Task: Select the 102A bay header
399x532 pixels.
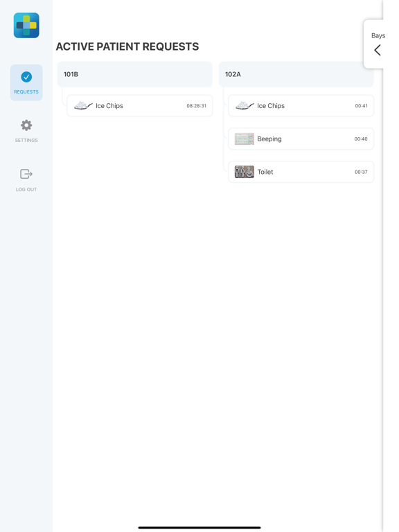Action: tap(296, 74)
